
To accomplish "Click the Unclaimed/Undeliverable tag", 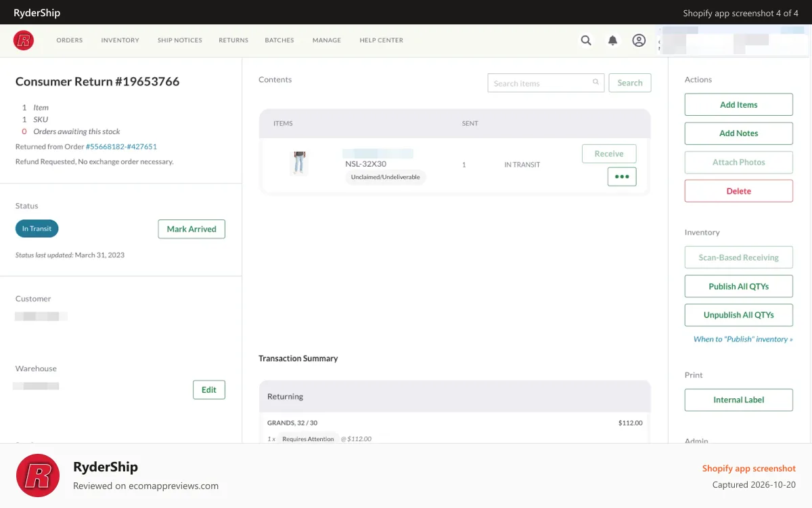I will 385,177.
